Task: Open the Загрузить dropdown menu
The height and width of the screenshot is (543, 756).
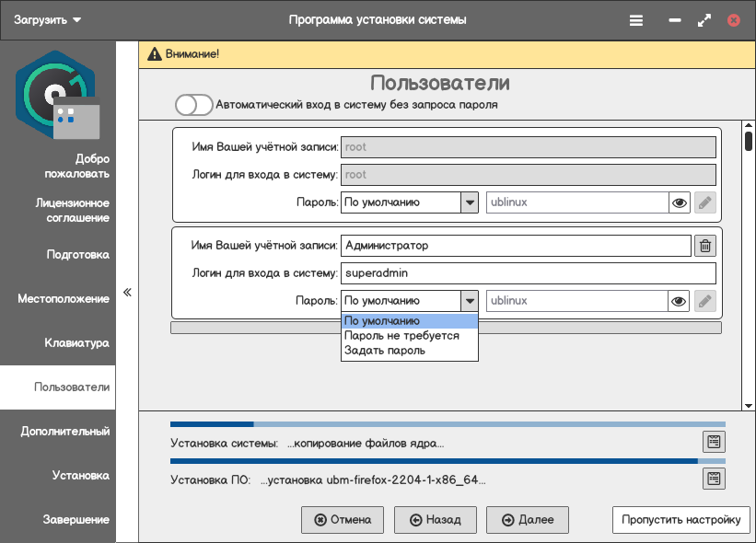Action: tap(48, 19)
